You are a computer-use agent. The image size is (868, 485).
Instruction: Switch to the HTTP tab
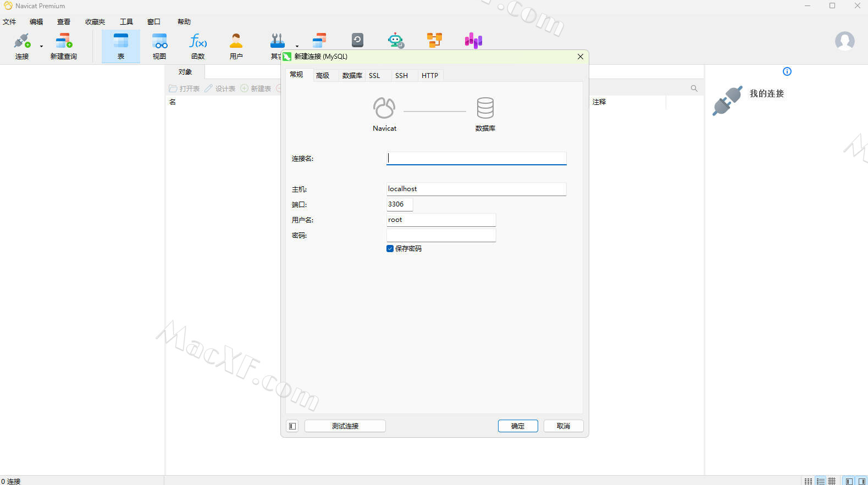pos(430,76)
